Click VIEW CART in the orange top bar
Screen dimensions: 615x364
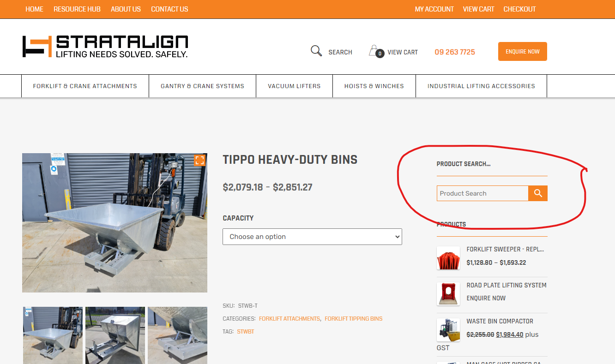coord(479,9)
